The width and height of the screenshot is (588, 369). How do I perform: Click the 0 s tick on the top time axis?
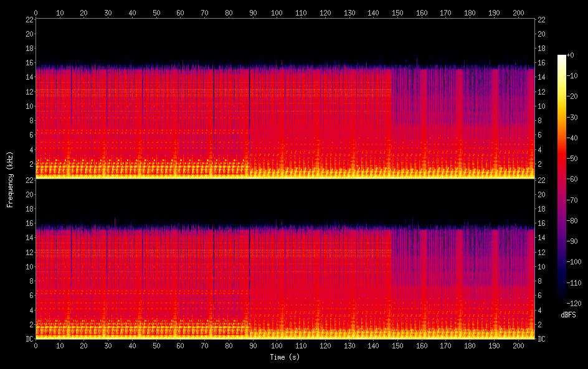pos(36,12)
